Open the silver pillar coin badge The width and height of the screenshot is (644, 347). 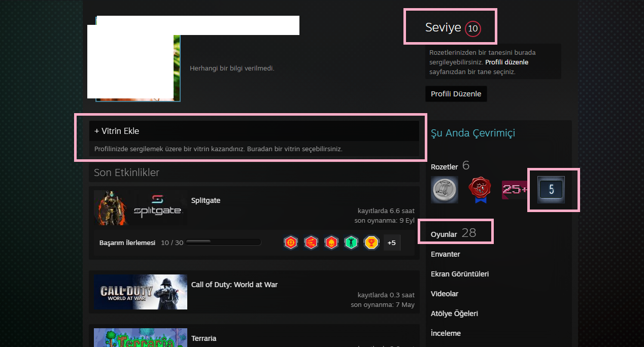pyautogui.click(x=445, y=190)
